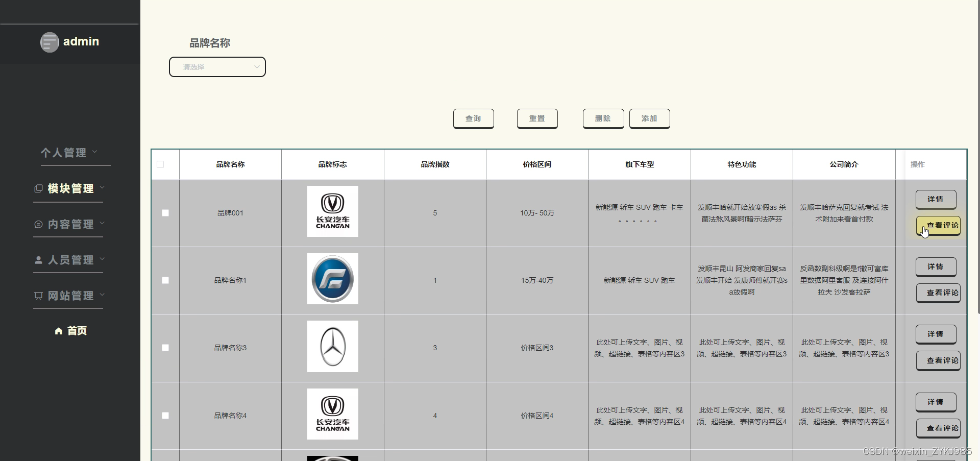Open the 人员管理 sidebar menu
The image size is (980, 461).
[69, 260]
